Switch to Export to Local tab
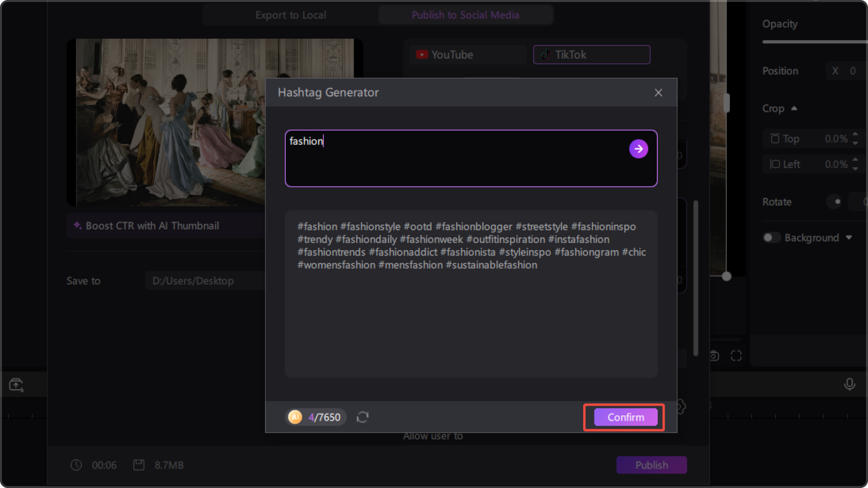The height and width of the screenshot is (488, 868). tap(291, 15)
